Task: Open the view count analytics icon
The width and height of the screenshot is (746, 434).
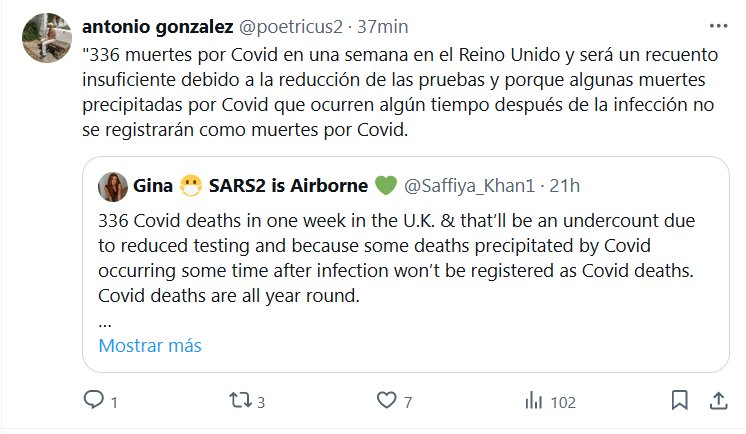Action: click(534, 401)
